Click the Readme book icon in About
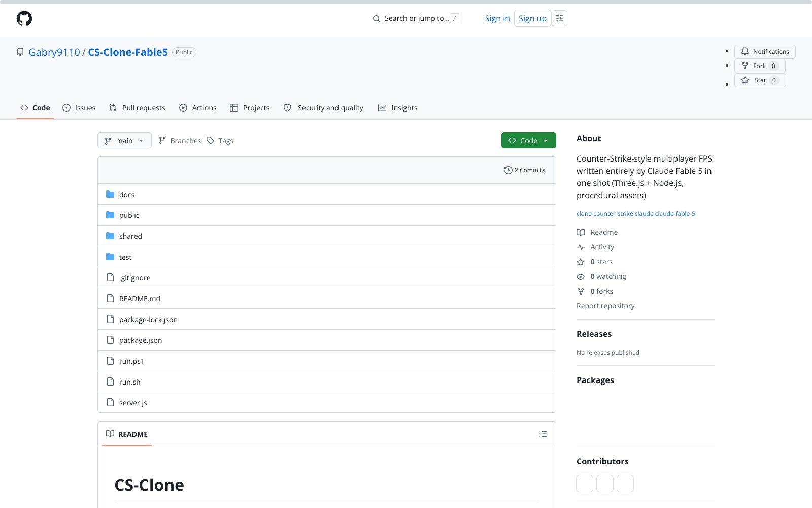This screenshot has height=508, width=812. [581, 232]
